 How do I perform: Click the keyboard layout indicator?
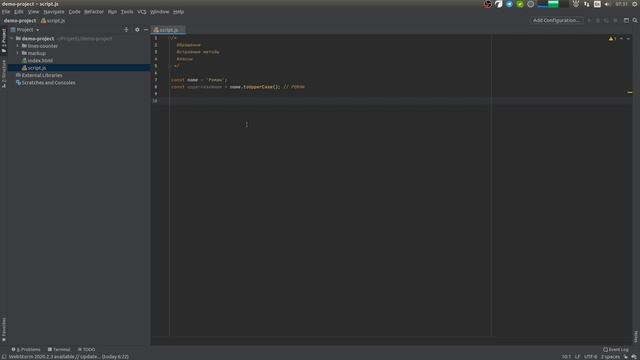click(597, 4)
